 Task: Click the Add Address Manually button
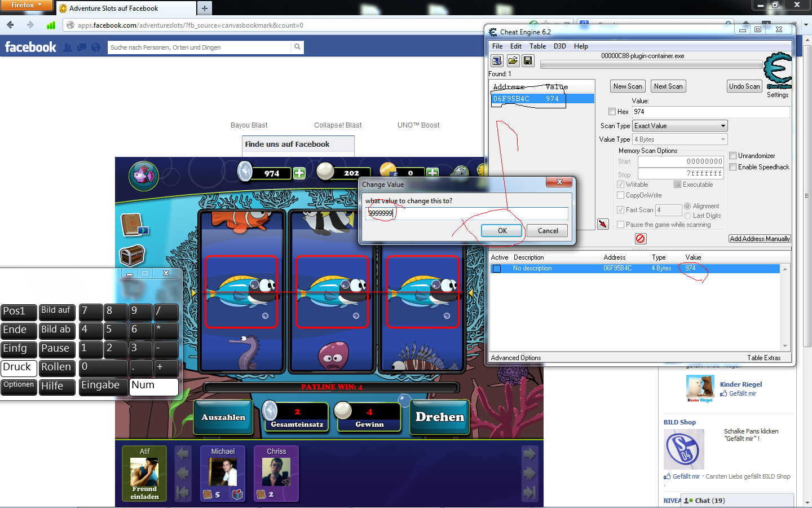click(x=760, y=239)
